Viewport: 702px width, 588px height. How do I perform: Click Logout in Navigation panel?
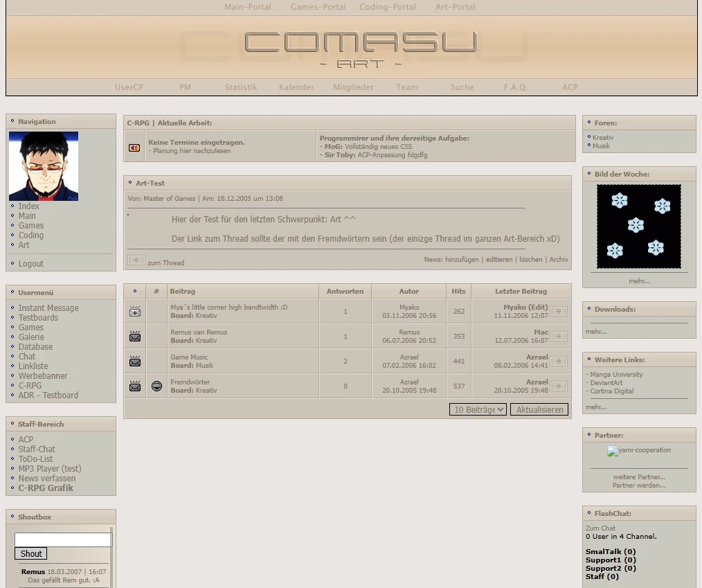coord(31,264)
